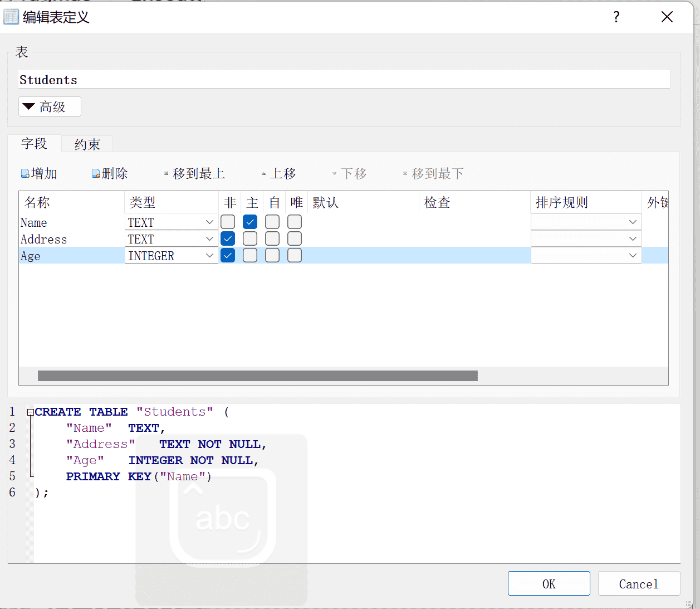The height and width of the screenshot is (609, 700).
Task: Confirm the table definition with OK
Action: pyautogui.click(x=549, y=583)
